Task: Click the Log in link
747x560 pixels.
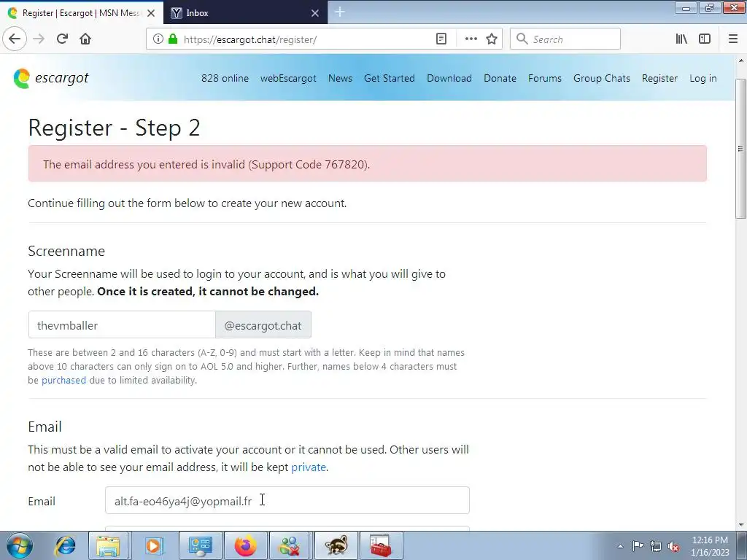Action: (703, 78)
